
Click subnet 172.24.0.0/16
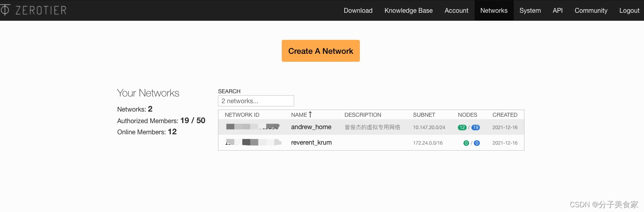(x=428, y=143)
